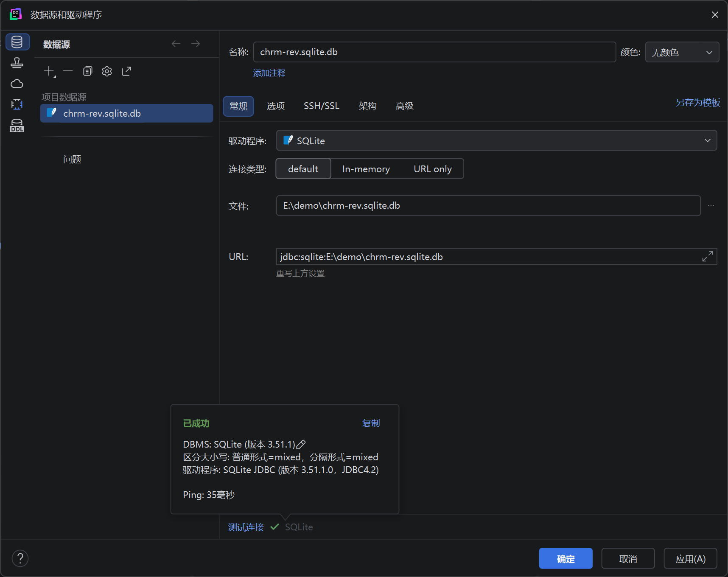Open data source settings gear icon
This screenshot has height=577, width=728.
point(107,71)
